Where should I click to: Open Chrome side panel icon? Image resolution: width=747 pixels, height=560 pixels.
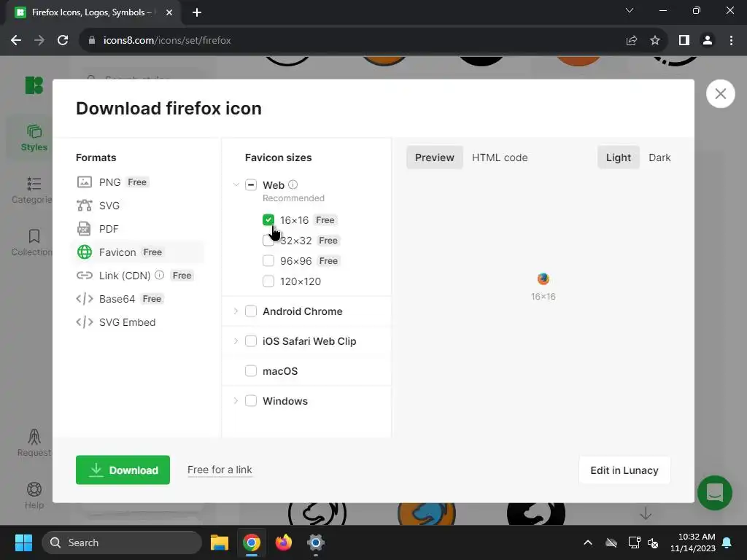(684, 41)
